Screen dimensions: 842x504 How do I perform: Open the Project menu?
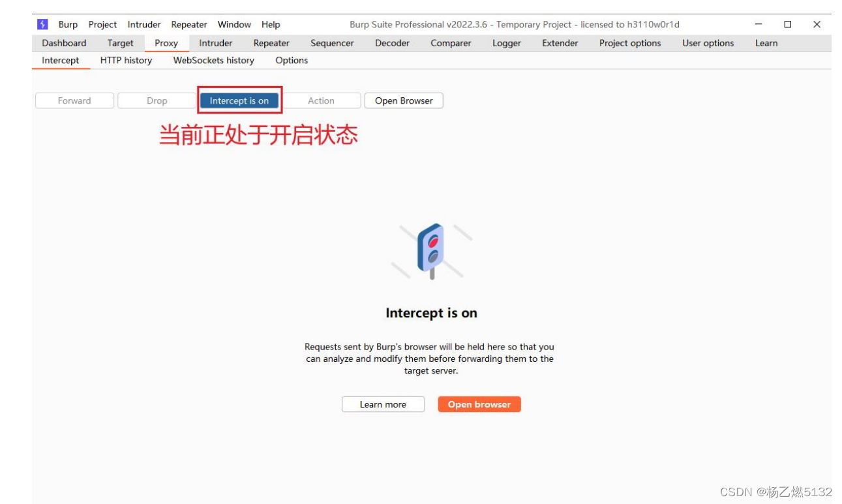click(102, 25)
